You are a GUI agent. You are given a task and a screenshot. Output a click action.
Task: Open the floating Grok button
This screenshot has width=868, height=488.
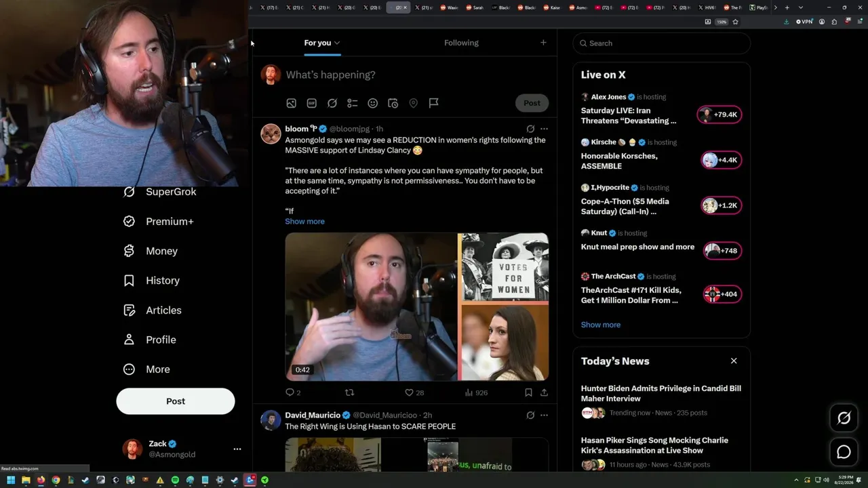(844, 418)
